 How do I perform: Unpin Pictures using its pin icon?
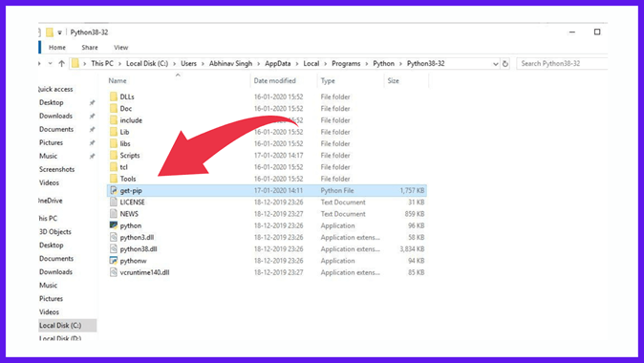92,143
